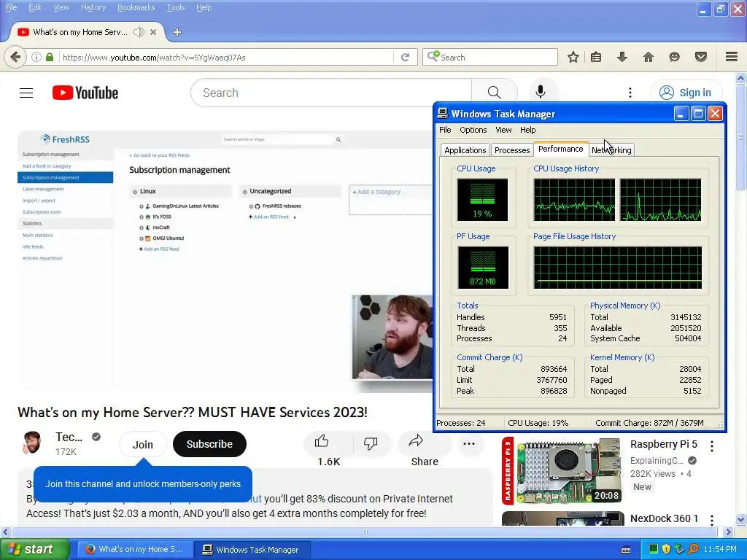747x560 pixels.
Task: Close the YouTube browser tab
Action: (153, 32)
